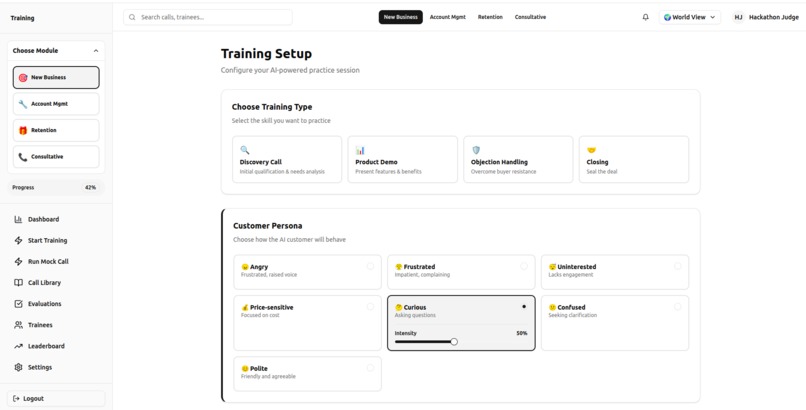Image resolution: width=806 pixels, height=410 pixels.
Task: Click the Customer Persona section title
Action: point(267,226)
